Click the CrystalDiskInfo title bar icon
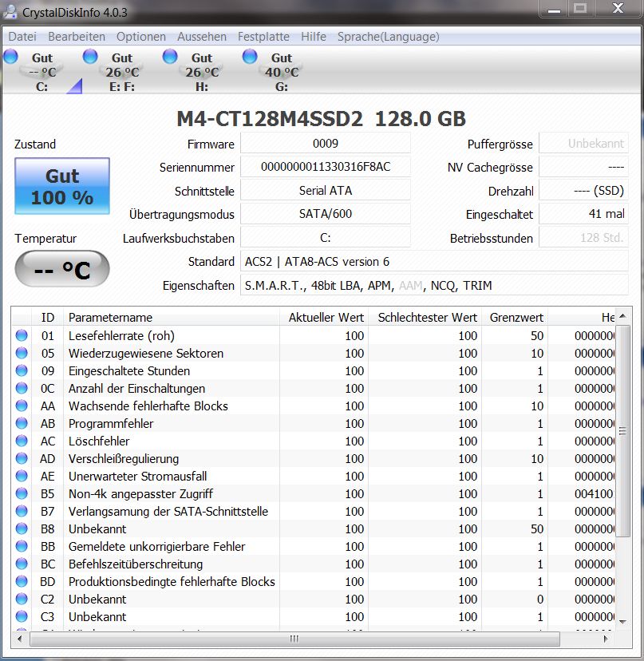 (x=10, y=11)
